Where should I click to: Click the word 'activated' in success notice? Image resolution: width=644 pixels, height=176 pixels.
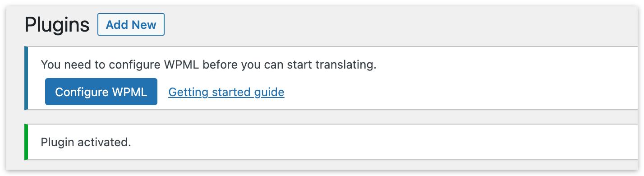(x=105, y=142)
